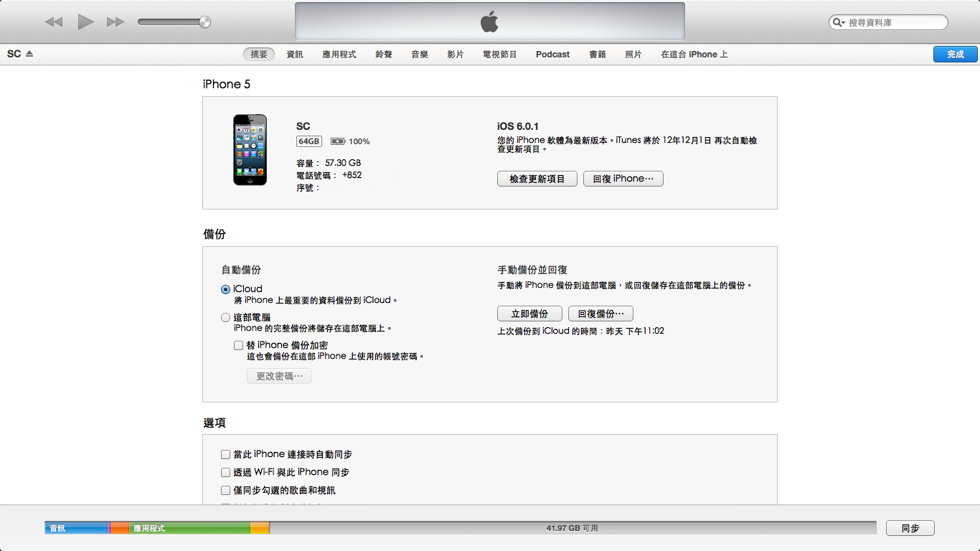Switch to the Podcast tab
This screenshot has height=551, width=980.
click(x=552, y=55)
